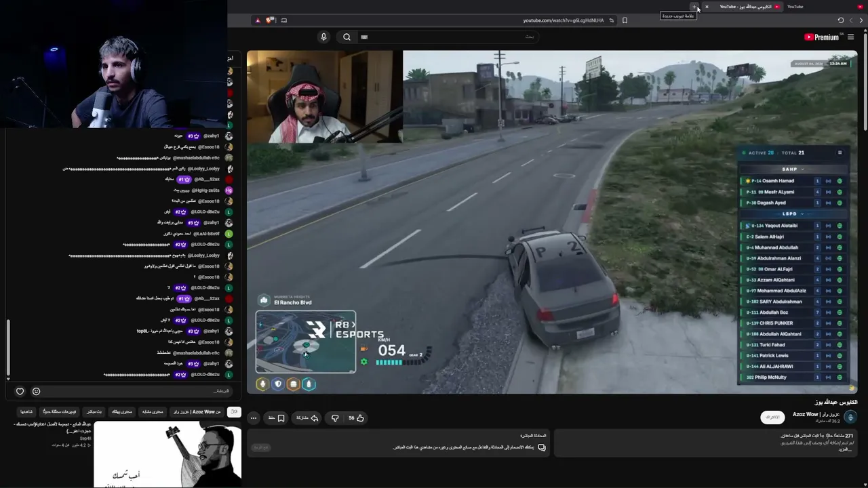Close the active YouTube video tab
The height and width of the screenshot is (488, 868).
click(x=707, y=7)
